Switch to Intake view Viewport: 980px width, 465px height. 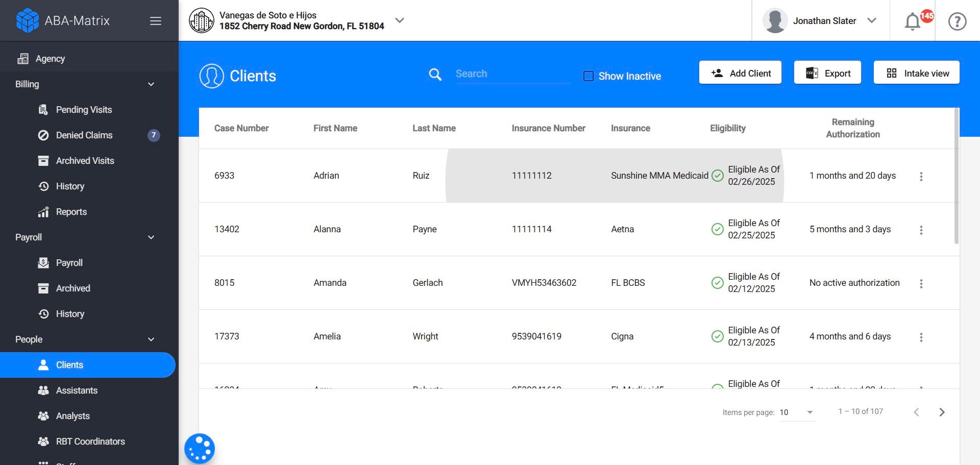click(x=916, y=72)
